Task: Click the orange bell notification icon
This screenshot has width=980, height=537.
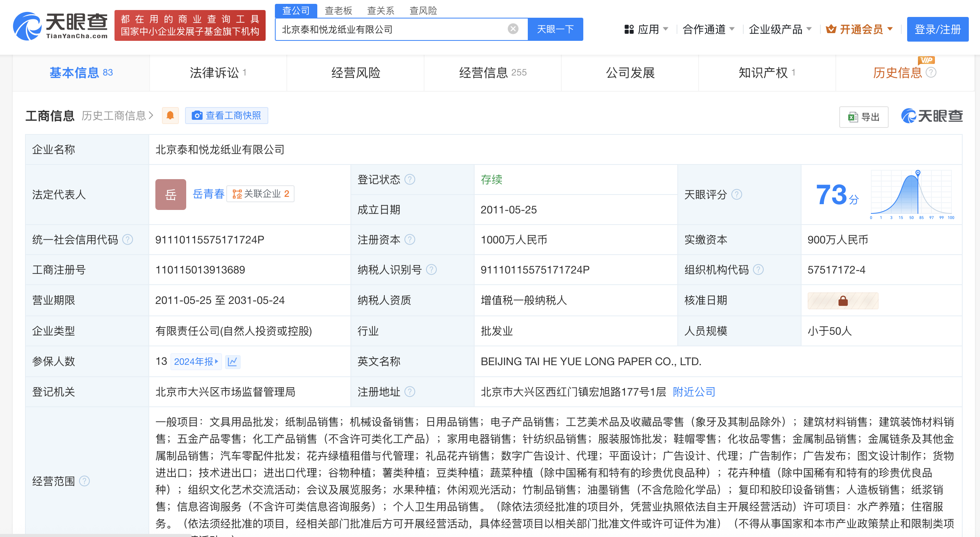Action: 170,116
